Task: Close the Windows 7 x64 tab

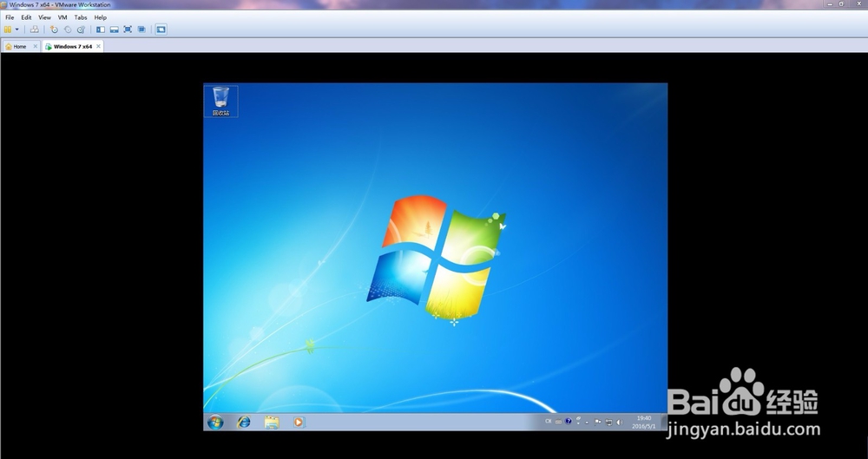Action: [99, 47]
